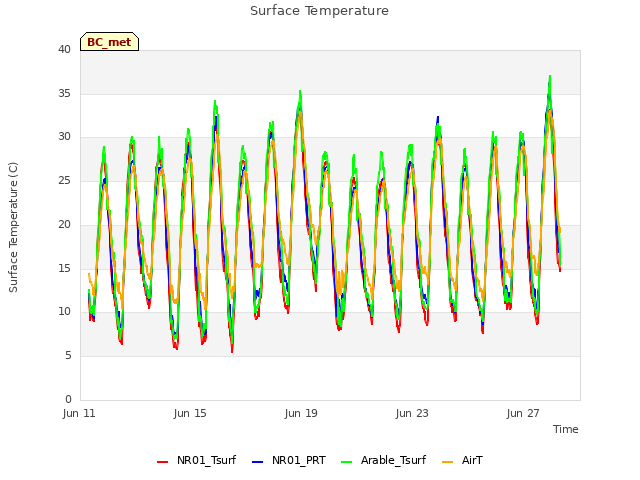Click the Surface Temperature (C) y-axis label
The width and height of the screenshot is (640, 480).
pyautogui.click(x=13, y=227)
